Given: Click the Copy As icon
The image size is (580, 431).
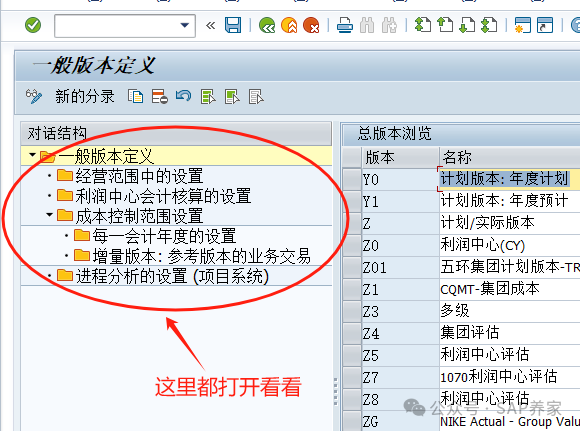Looking at the screenshot, I should 135,97.
